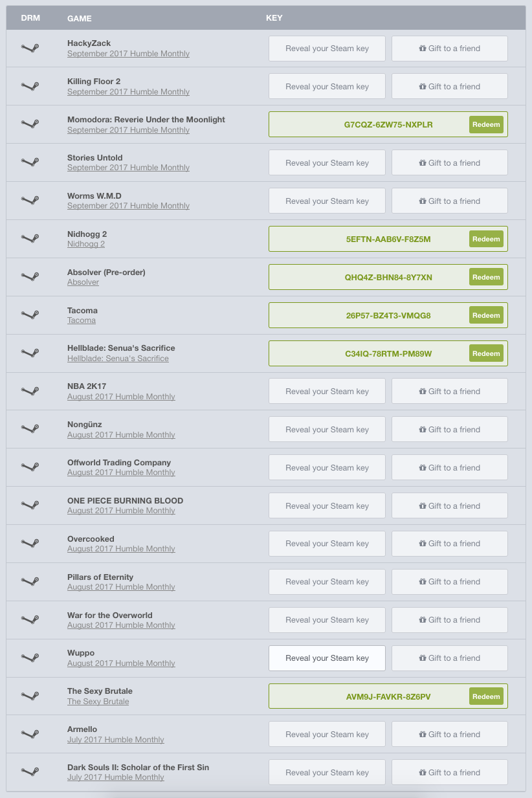532x798 pixels.
Task: Click the Steam icon beside Armello
Action: click(30, 734)
